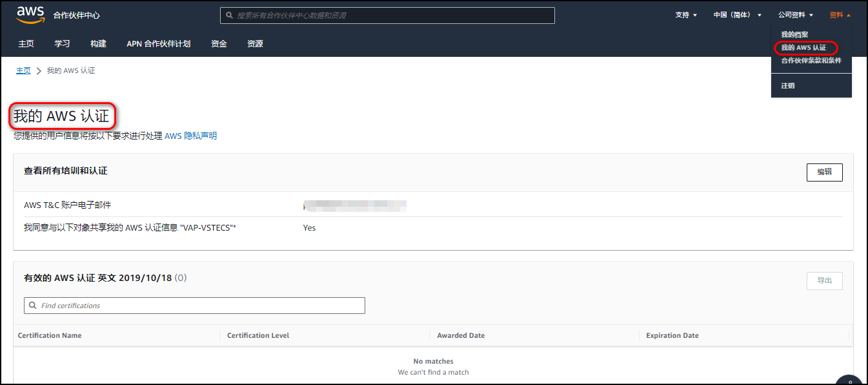Choose 合作伙伴条款和条件 in the menu
868x385 pixels.
(x=811, y=60)
